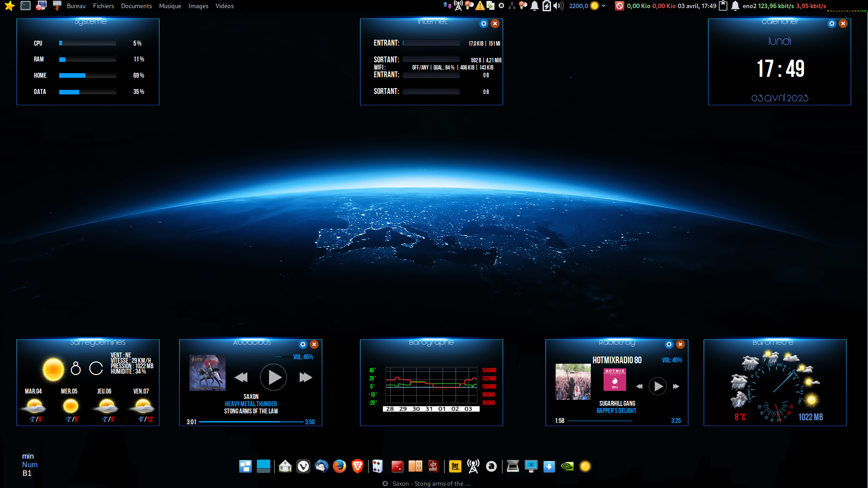Screen dimensions: 868x488
Task: Launch Vivaldi browser from the dock
Action: 303,466
